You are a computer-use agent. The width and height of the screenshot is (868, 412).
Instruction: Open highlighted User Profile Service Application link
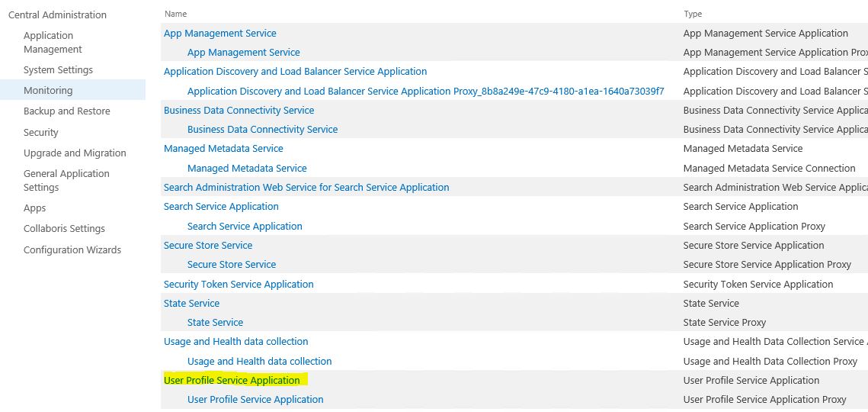pos(232,381)
